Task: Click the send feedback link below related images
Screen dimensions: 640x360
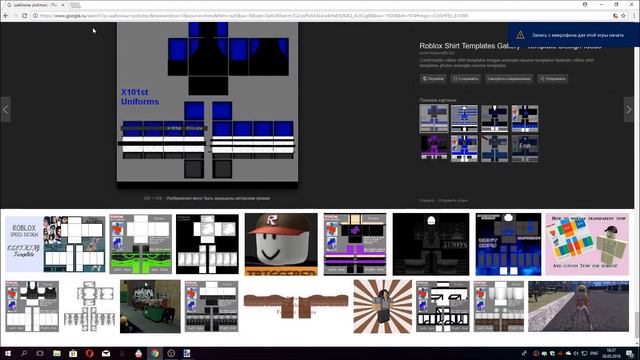Action: click(x=453, y=200)
